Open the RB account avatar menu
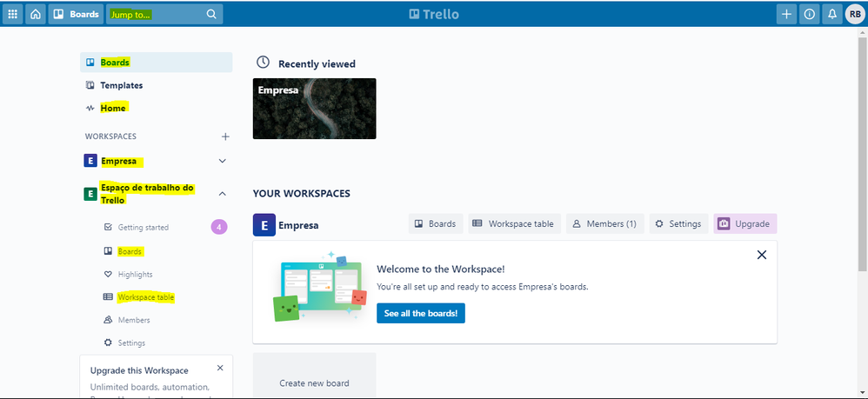 click(x=855, y=15)
